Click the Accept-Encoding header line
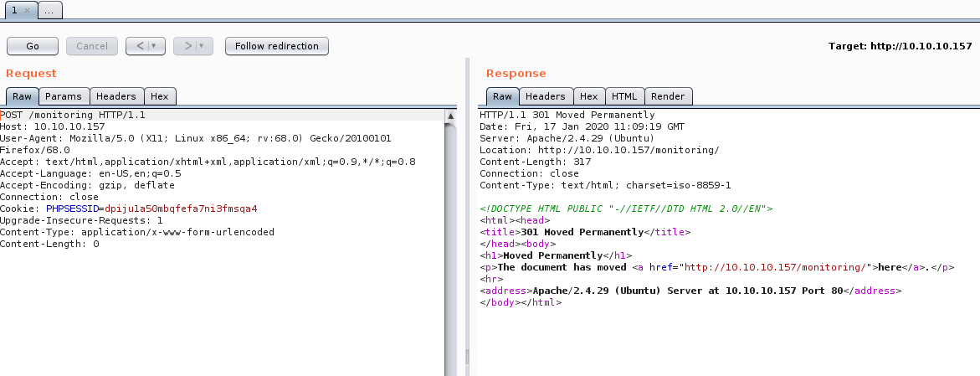The width and height of the screenshot is (980, 376). (x=88, y=185)
